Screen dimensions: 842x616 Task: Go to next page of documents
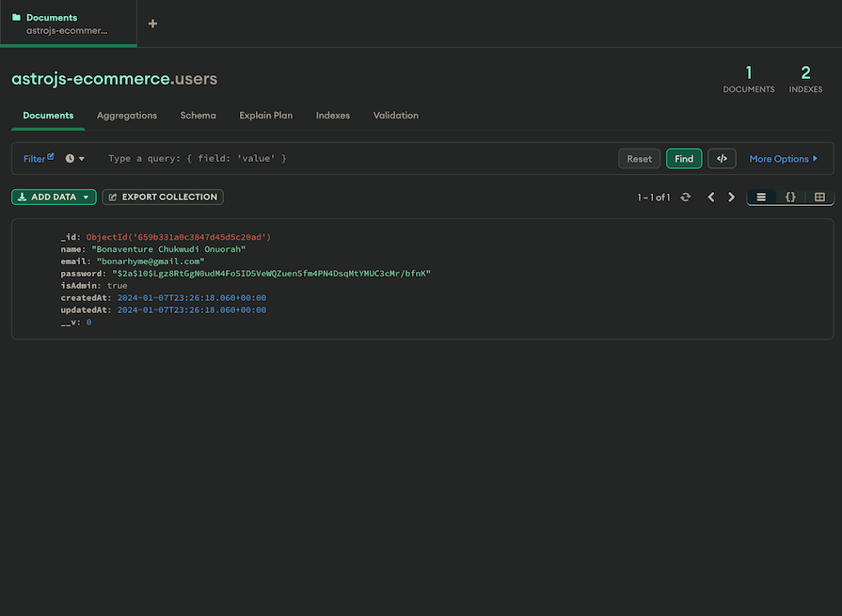(731, 197)
